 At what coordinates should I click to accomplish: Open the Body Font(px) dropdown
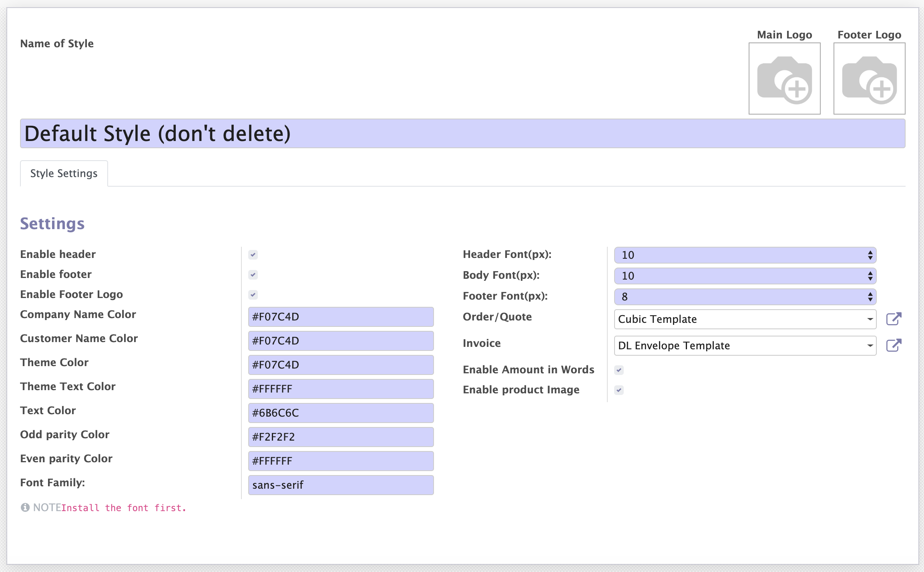pyautogui.click(x=745, y=276)
